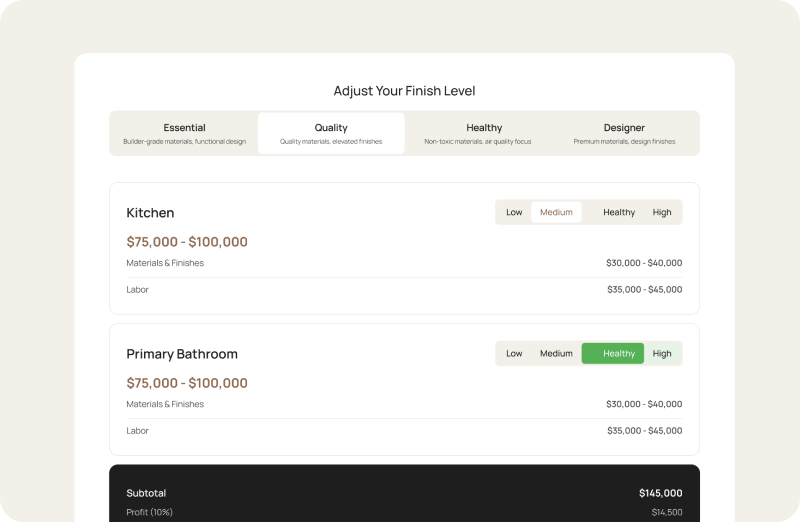800x522 pixels.
Task: Select the Essential finish level tab
Action: pos(184,133)
